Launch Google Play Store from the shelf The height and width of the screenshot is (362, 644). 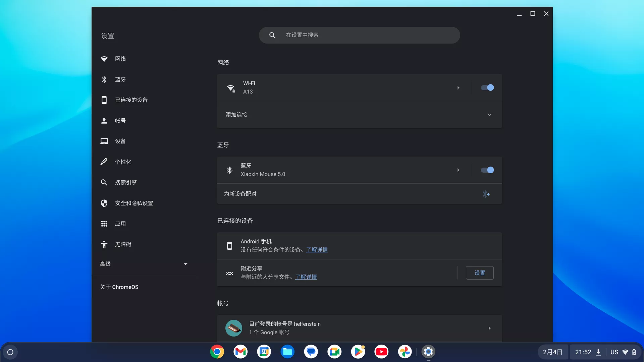click(x=358, y=352)
